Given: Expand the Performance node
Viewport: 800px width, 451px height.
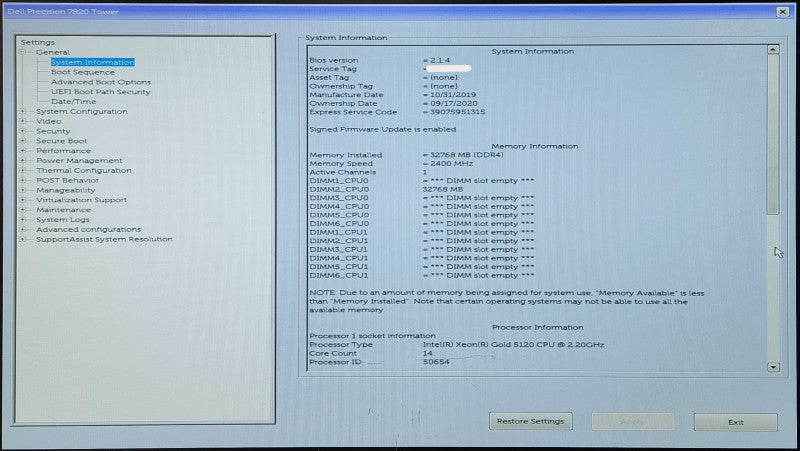Looking at the screenshot, I should pyautogui.click(x=22, y=151).
